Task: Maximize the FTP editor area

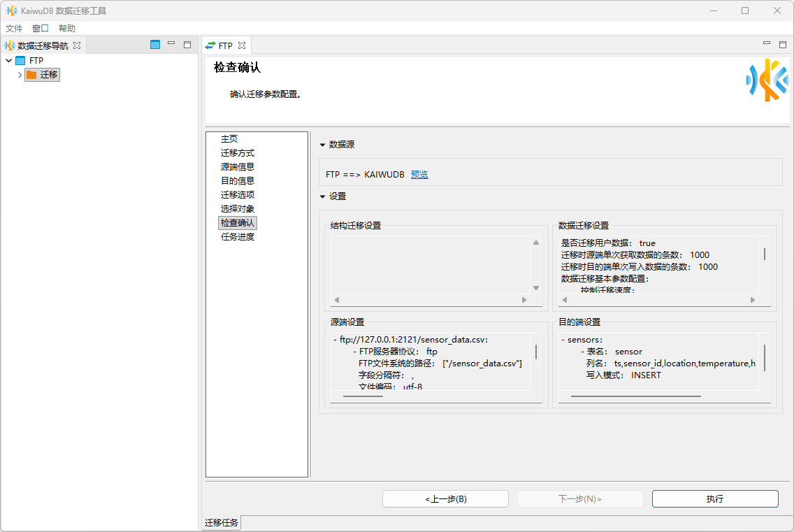Action: [x=783, y=44]
